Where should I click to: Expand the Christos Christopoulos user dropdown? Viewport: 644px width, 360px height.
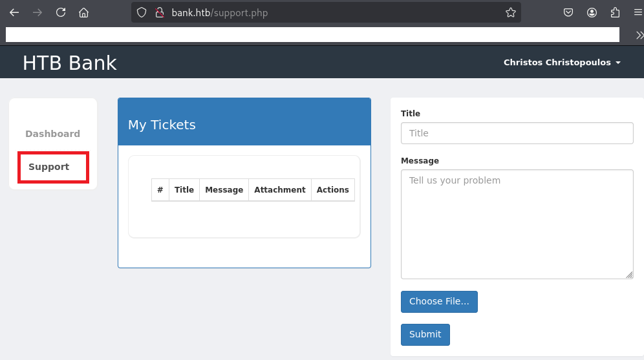click(x=562, y=63)
